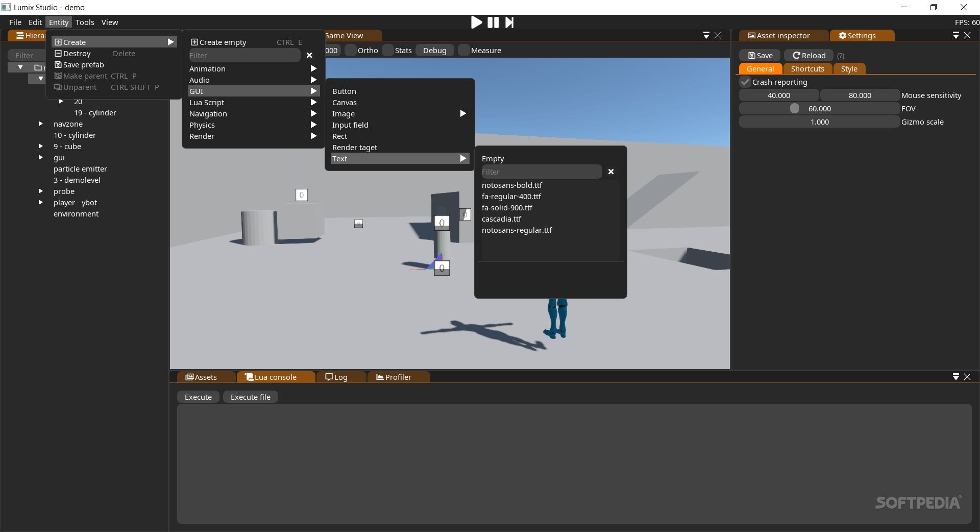Expand the gui tree node
This screenshot has height=532, width=980.
[41, 157]
